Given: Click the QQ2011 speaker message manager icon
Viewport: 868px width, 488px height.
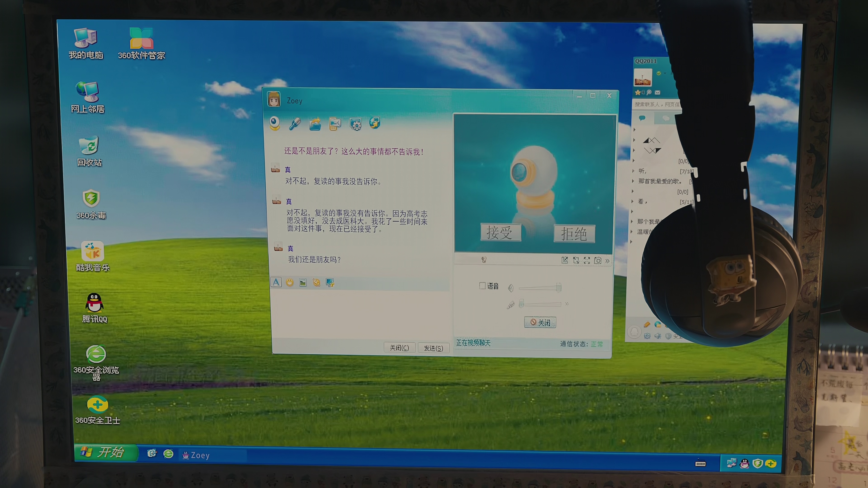Looking at the screenshot, I should click(658, 336).
